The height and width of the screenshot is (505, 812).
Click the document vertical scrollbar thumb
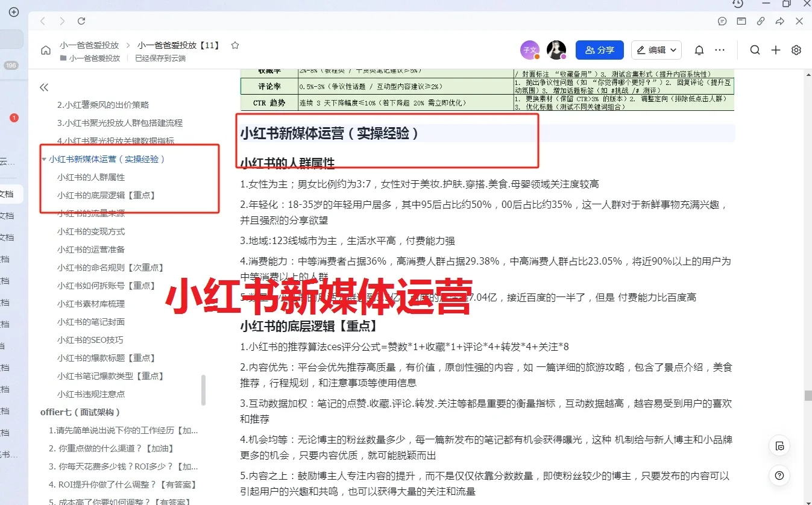808,396
